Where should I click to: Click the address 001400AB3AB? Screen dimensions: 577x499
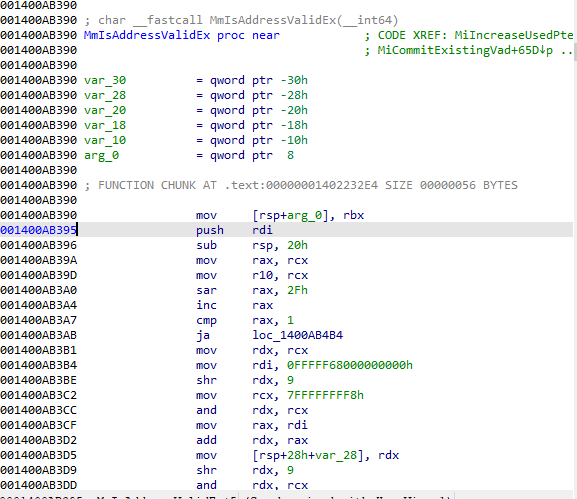click(38, 336)
